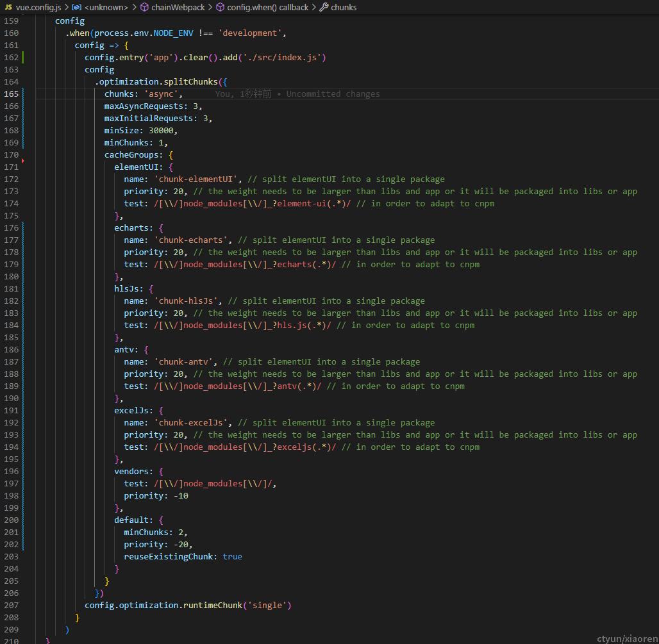Open the chunks breadcrumb segment
This screenshot has width=659, height=644.
(x=344, y=7)
